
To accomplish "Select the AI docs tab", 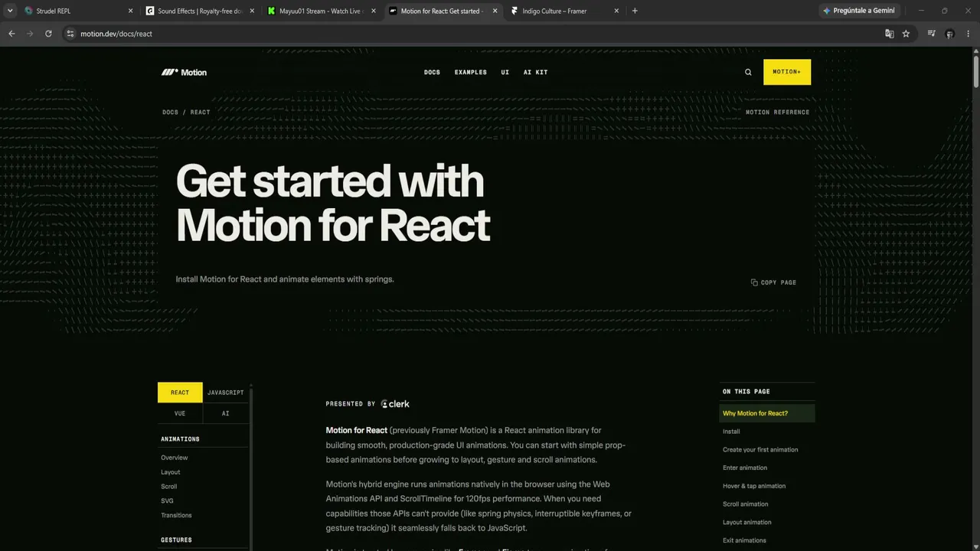I will pyautogui.click(x=225, y=413).
